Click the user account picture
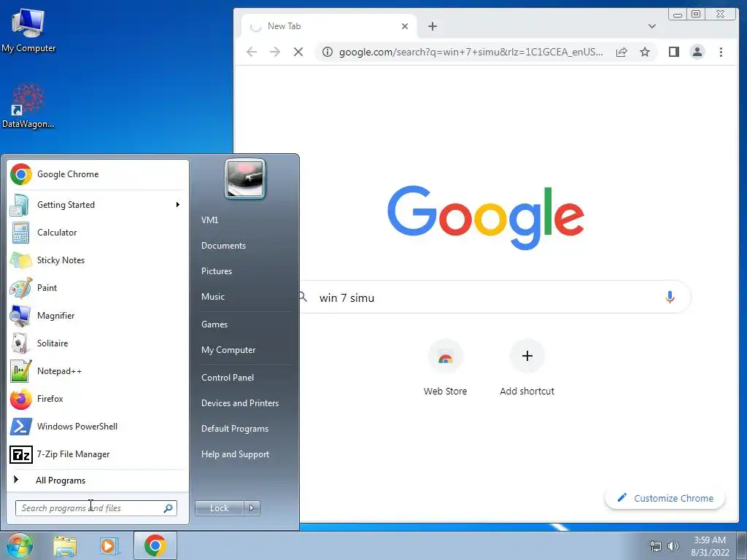This screenshot has height=560, width=747. pyautogui.click(x=245, y=179)
